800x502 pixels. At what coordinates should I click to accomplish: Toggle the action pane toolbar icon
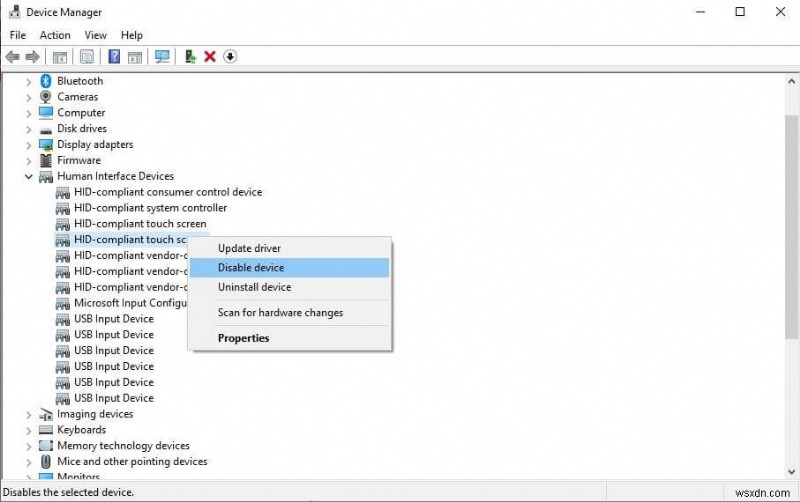[x=135, y=57]
